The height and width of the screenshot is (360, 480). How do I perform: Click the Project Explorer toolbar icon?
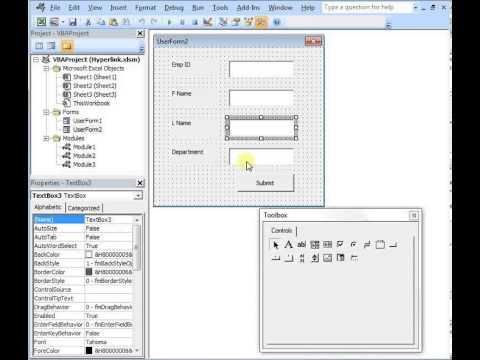pyautogui.click(x=223, y=22)
